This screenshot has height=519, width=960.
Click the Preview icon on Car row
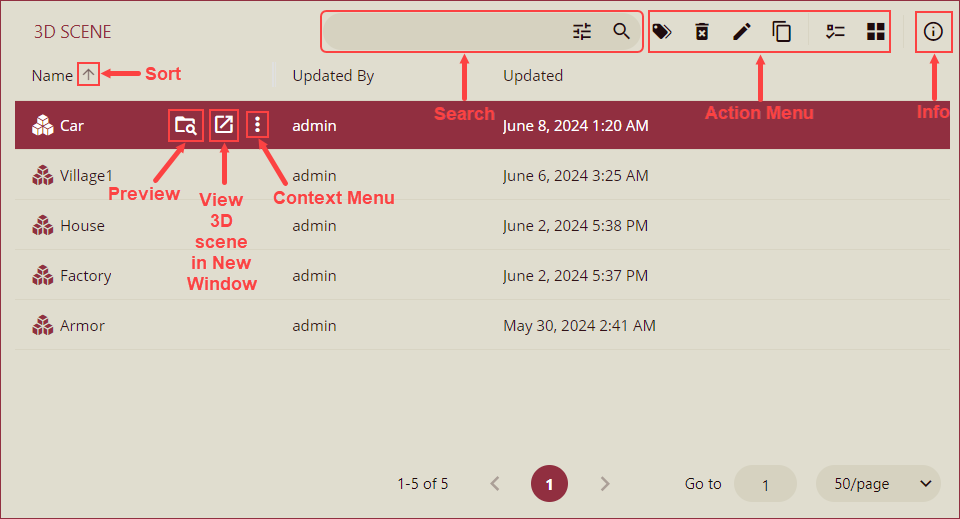coord(185,125)
